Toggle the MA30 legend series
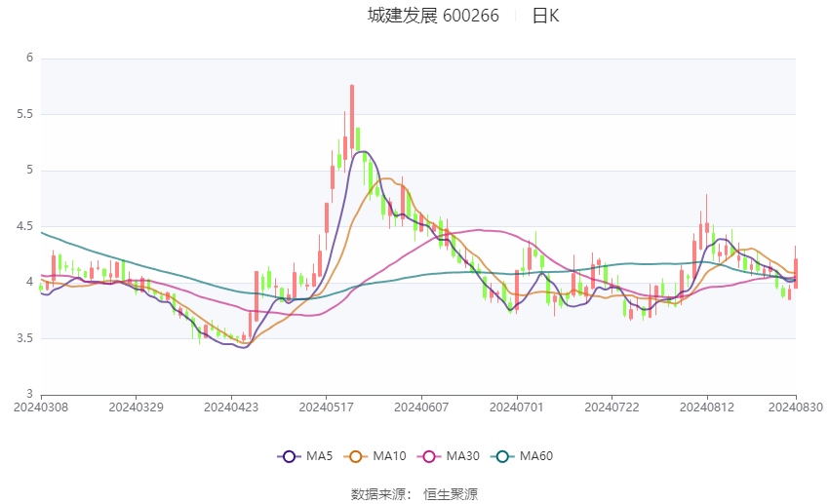This screenshot has height=504, width=829. (449, 456)
